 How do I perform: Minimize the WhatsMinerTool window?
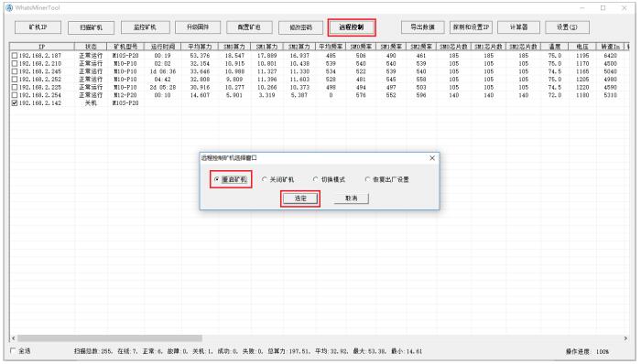tap(582, 7)
